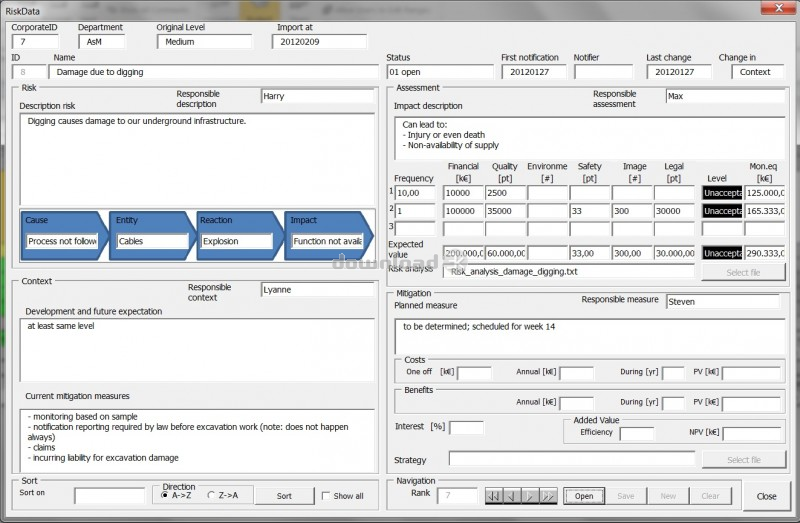Click the Risk analysis file name field
This screenshot has width=800, height=523.
568,272
